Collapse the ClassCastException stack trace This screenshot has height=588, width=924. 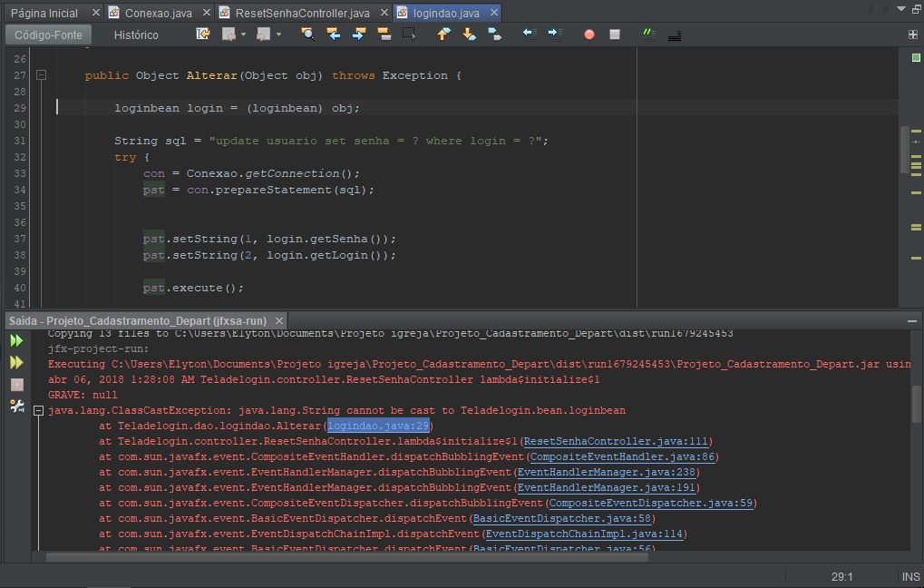pos(38,410)
